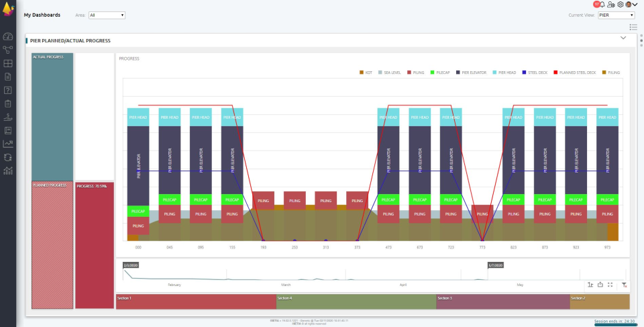Toggle the PIER ELEVATOR legend series
Screen dimensions: 644x327
(471, 73)
